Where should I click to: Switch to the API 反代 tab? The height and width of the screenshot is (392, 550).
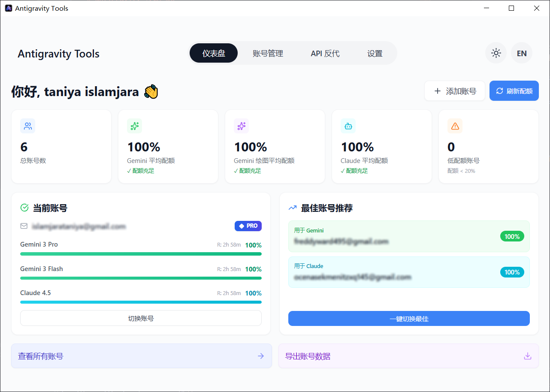tap(325, 54)
